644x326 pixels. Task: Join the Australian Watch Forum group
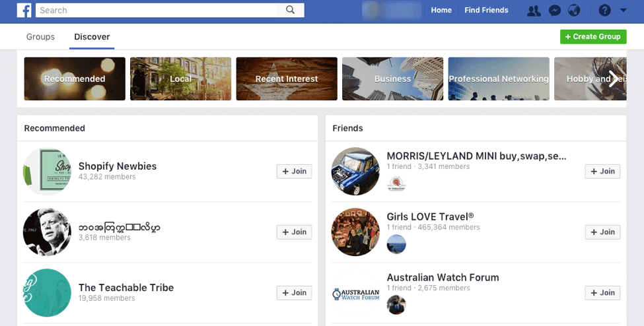602,293
